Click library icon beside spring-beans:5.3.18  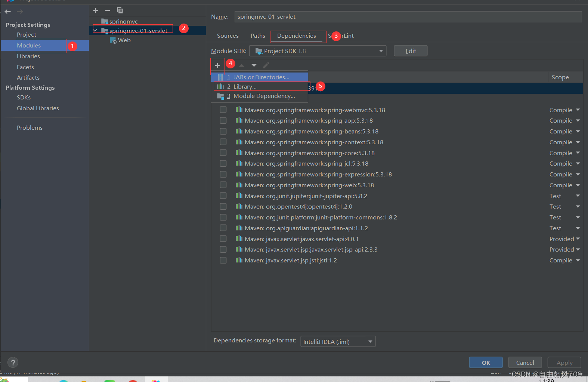pos(239,131)
